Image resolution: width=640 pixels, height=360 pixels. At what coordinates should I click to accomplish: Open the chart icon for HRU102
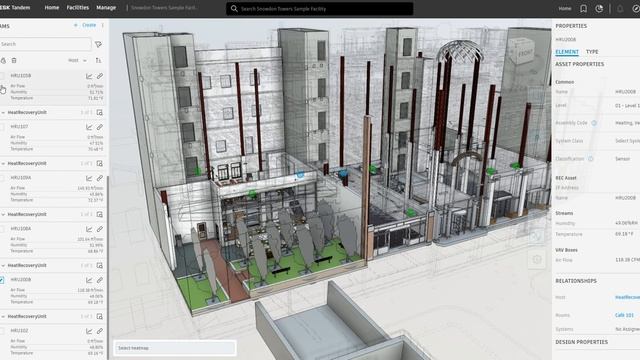click(x=89, y=331)
